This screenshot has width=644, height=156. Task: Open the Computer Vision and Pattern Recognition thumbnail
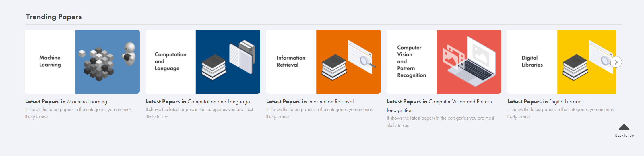pyautogui.click(x=444, y=62)
